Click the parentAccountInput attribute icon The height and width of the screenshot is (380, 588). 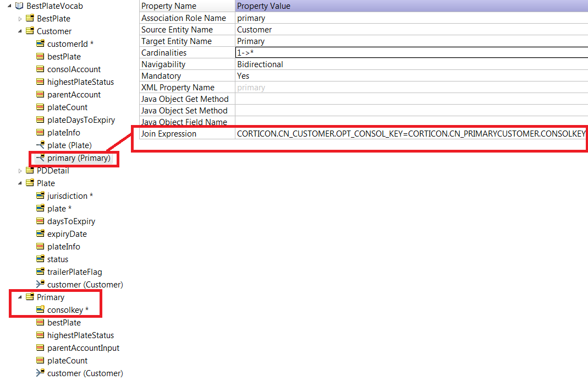(40, 348)
